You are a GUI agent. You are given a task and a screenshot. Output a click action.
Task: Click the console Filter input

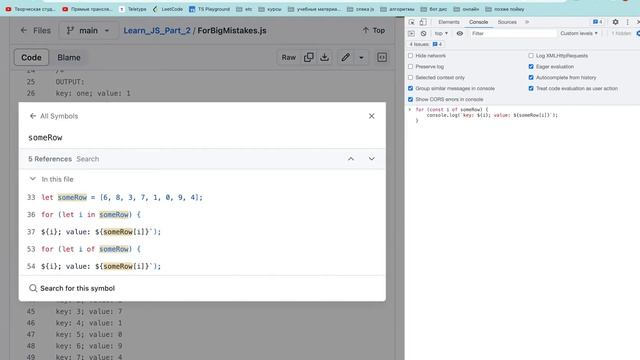tap(513, 33)
